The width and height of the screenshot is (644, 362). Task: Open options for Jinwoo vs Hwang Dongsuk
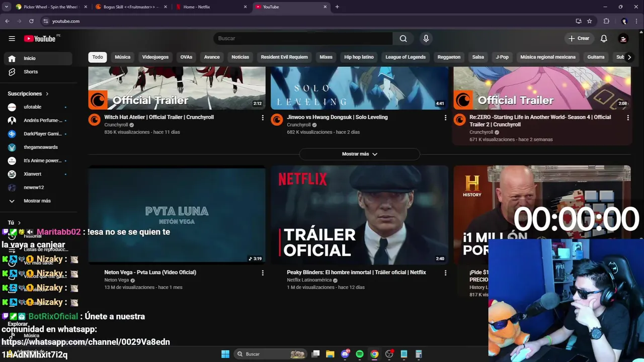pos(445,118)
